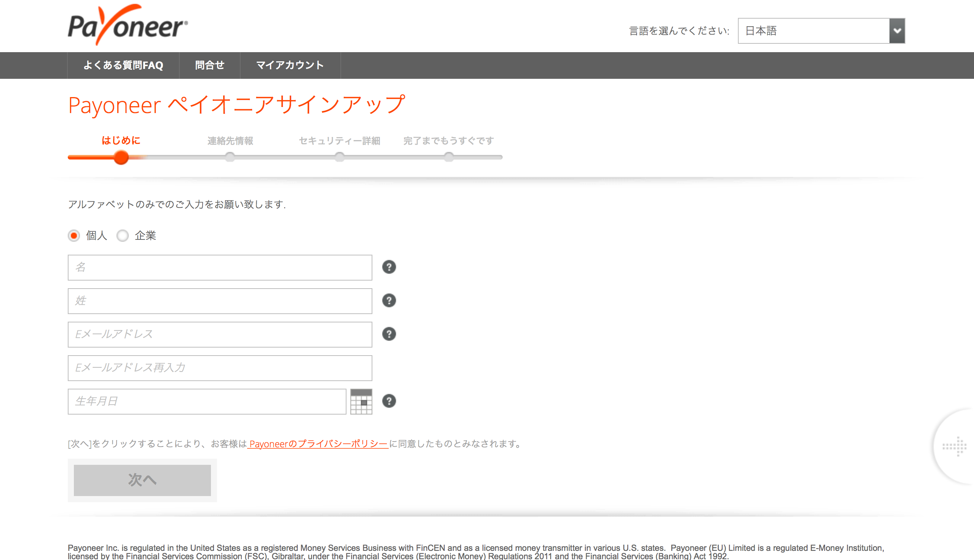Screen dimensions: 974x560
Task: Focus the 姓 input field
Action: [x=220, y=301]
